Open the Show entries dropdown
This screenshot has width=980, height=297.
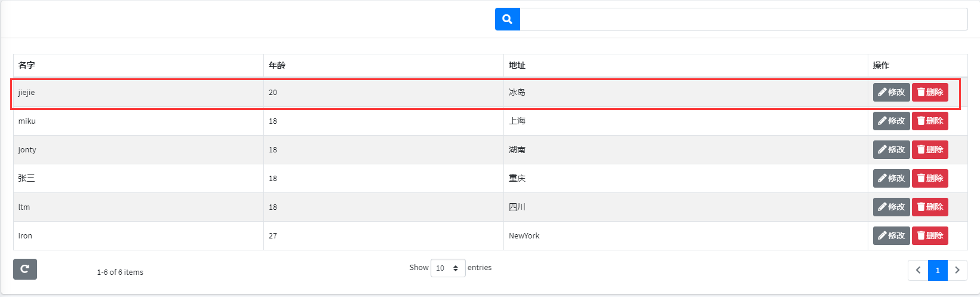tap(447, 268)
